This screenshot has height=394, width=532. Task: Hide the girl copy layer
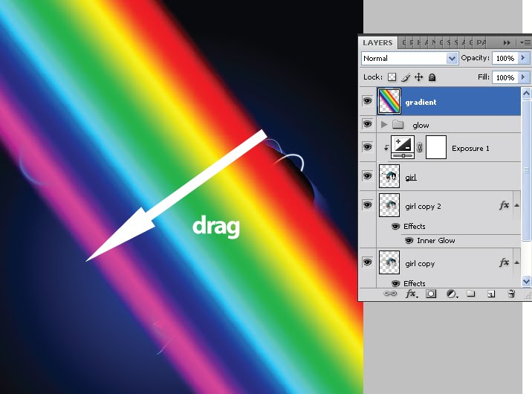tap(367, 262)
